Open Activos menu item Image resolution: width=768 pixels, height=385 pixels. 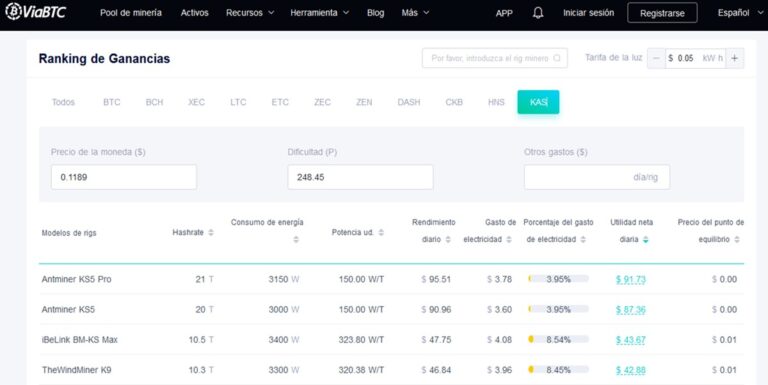pos(194,13)
